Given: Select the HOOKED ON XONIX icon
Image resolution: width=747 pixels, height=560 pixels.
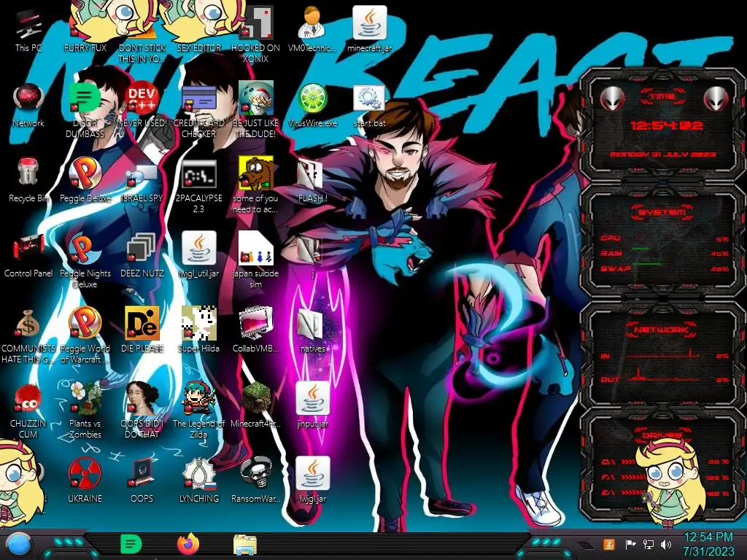Looking at the screenshot, I should (255, 34).
